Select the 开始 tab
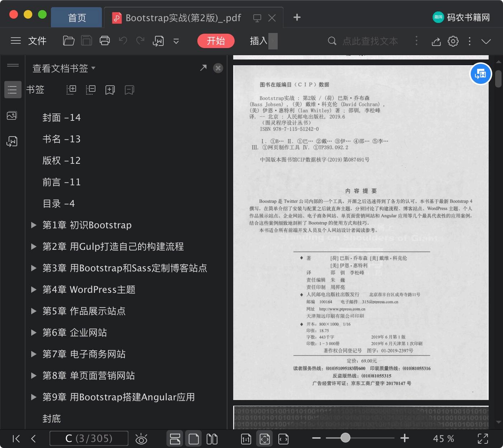The image size is (503, 448). point(216,41)
